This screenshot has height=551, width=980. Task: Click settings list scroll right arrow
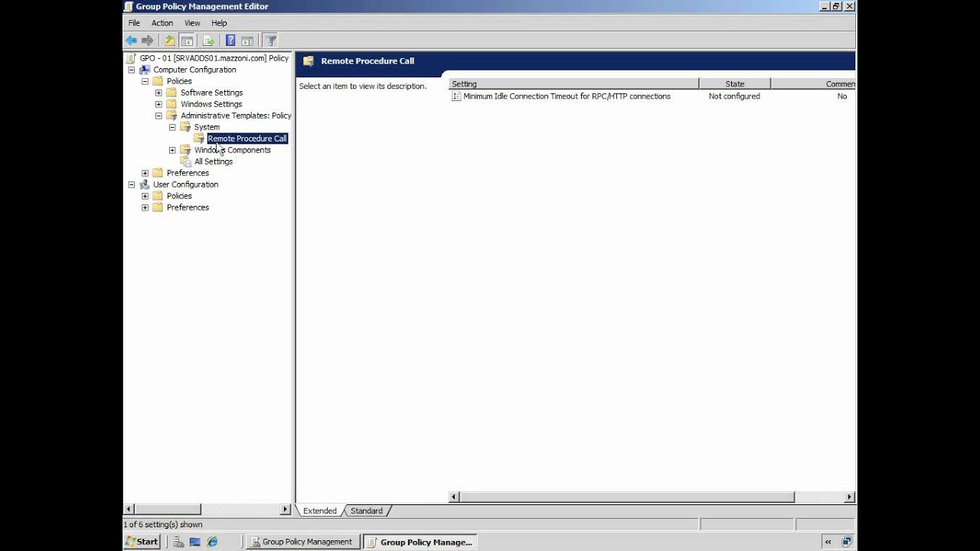pyautogui.click(x=849, y=497)
